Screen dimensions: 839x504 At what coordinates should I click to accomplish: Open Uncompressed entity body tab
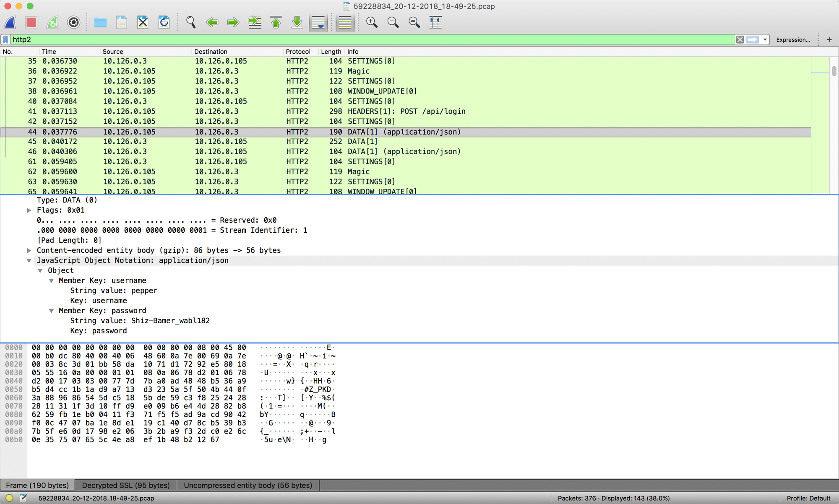[248, 485]
